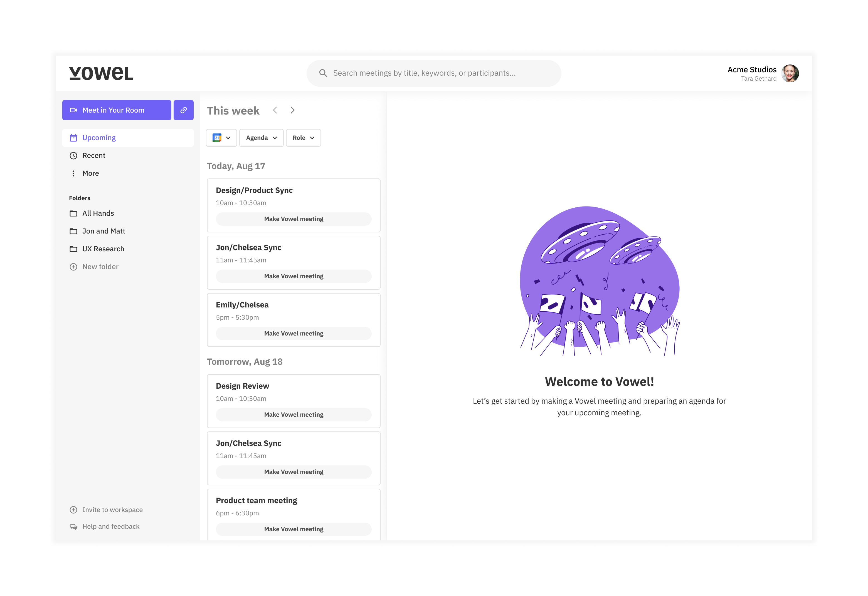The height and width of the screenshot is (596, 868).
Task: Go to previous week with left chevron
Action: click(275, 110)
